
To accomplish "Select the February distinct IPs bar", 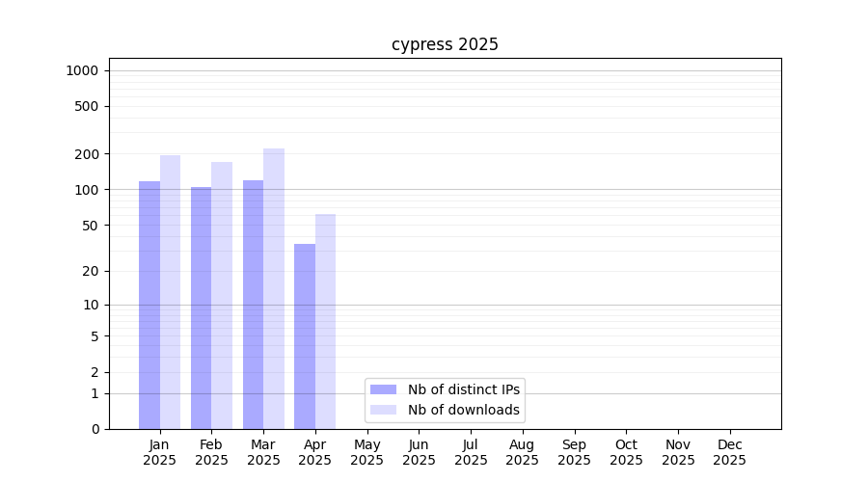I will (201, 308).
